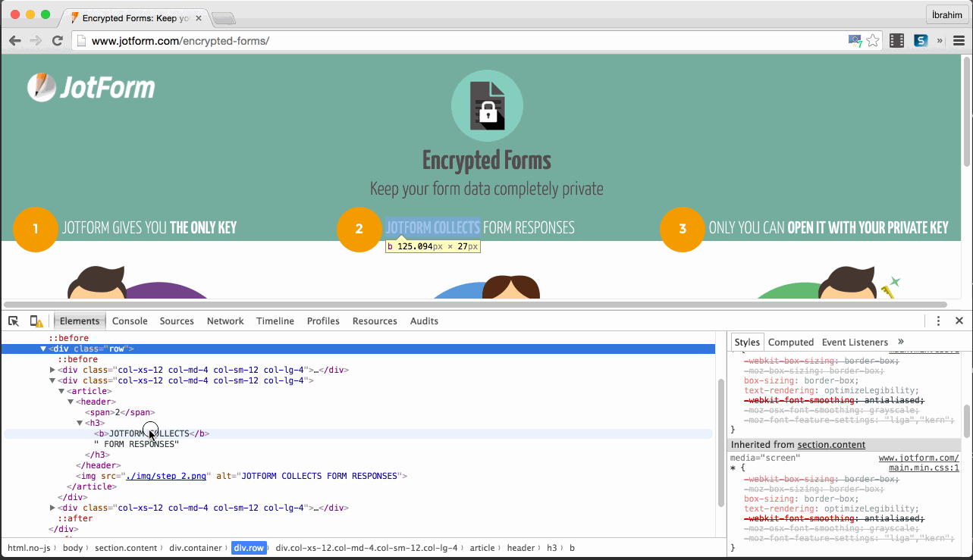Click div.row in the breadcrumb bar
Screen dimensions: 973x560
click(250, 548)
